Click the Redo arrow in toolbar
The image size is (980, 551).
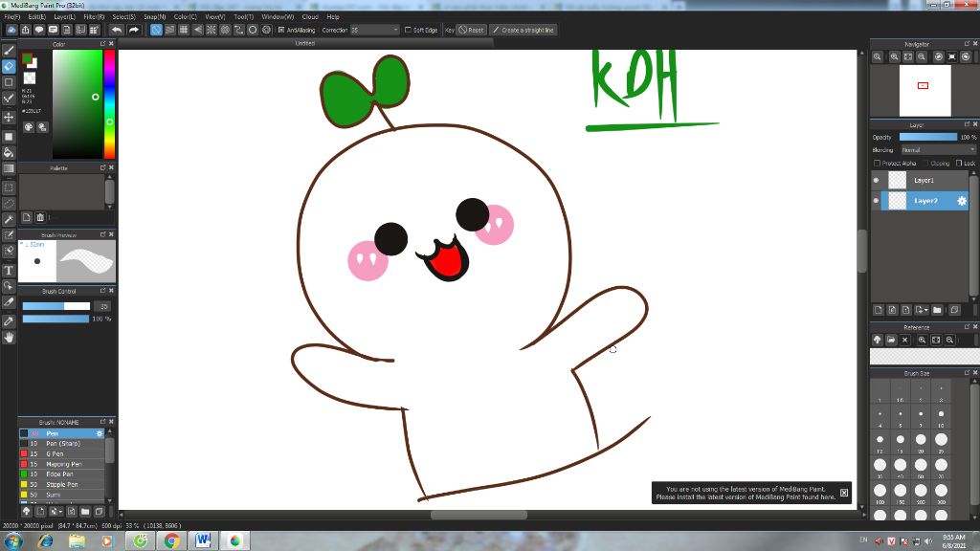[133, 30]
